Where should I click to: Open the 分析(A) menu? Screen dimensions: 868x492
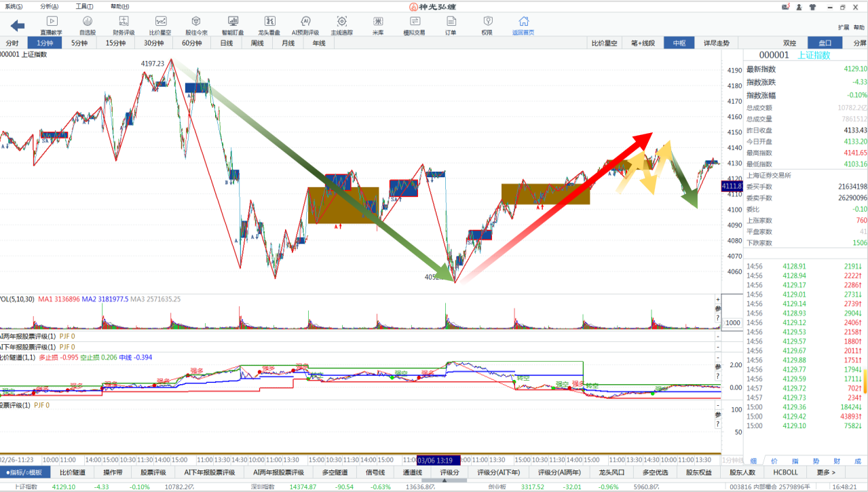[x=50, y=7]
